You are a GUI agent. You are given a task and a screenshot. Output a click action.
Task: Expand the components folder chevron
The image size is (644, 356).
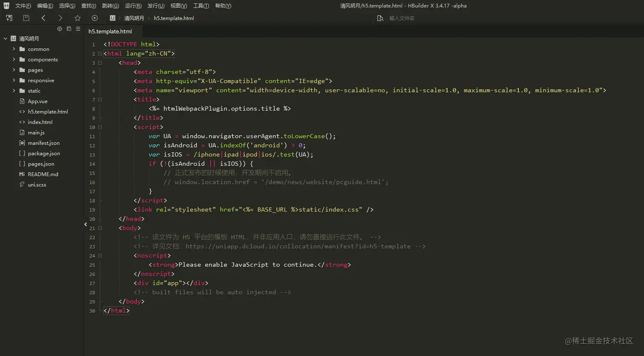(14, 60)
